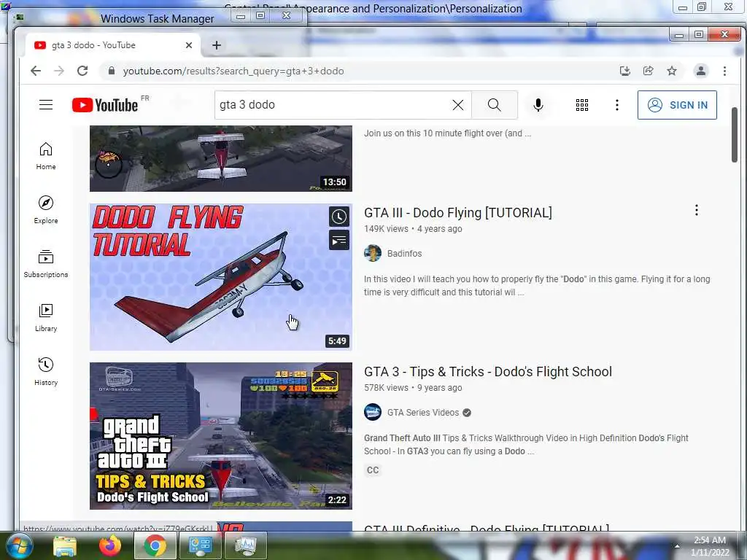This screenshot has height=560, width=747.
Task: Click GTA Series Videos channel avatar
Action: (373, 413)
